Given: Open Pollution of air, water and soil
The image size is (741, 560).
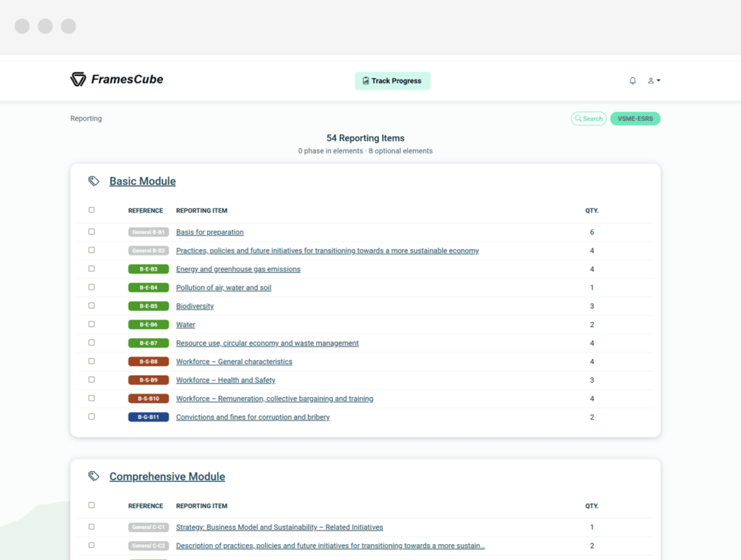Looking at the screenshot, I should (224, 287).
